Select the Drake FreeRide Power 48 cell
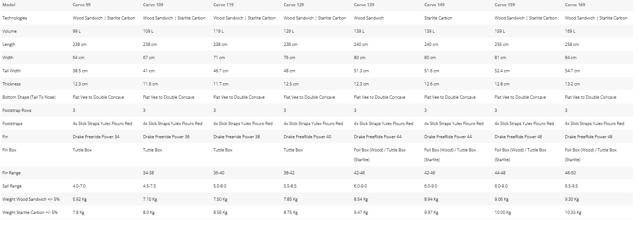Viewport: 644px width, 225px height. 588,137
